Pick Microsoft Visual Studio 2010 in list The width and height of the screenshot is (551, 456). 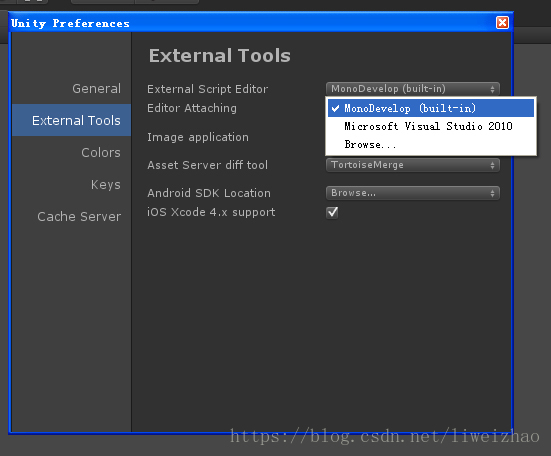point(431,126)
